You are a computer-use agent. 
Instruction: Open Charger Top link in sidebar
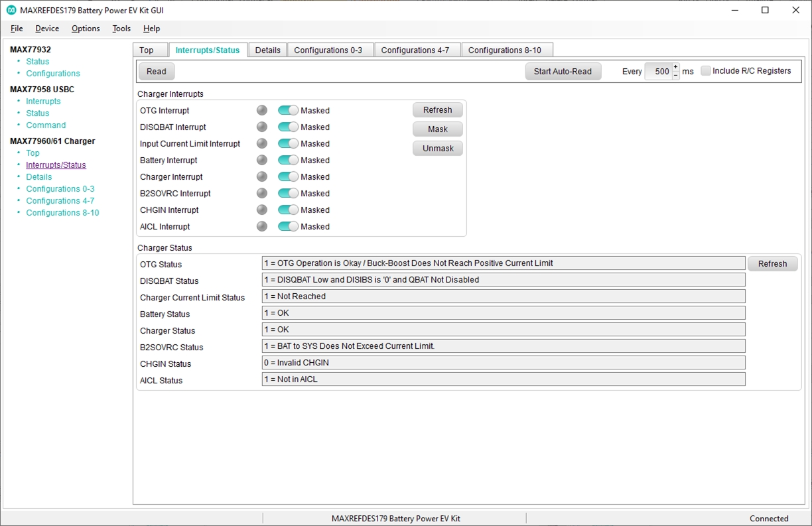pos(33,153)
